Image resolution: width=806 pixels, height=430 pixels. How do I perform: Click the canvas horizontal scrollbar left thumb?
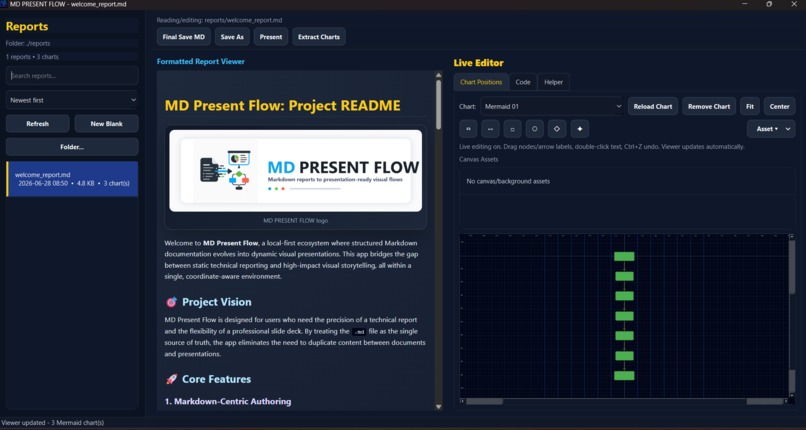[x=484, y=401]
